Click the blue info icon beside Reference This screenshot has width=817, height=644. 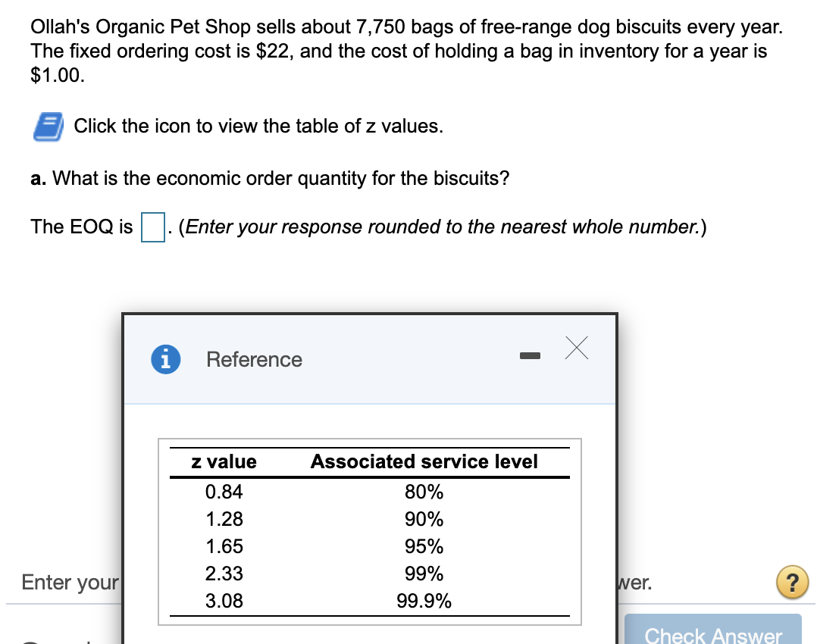tap(165, 360)
